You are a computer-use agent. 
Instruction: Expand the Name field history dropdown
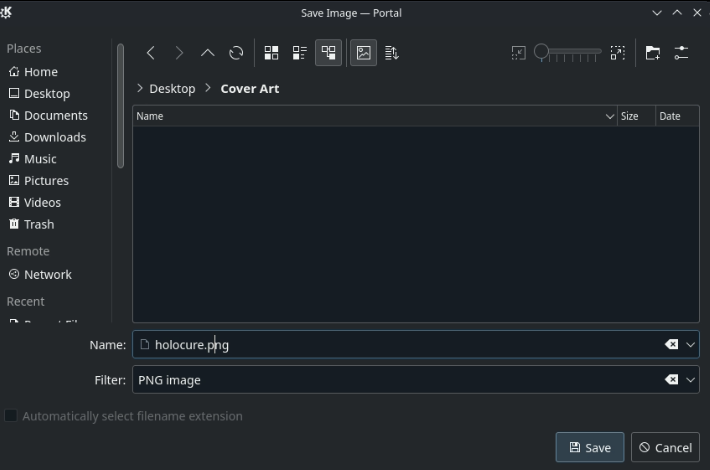tap(690, 345)
